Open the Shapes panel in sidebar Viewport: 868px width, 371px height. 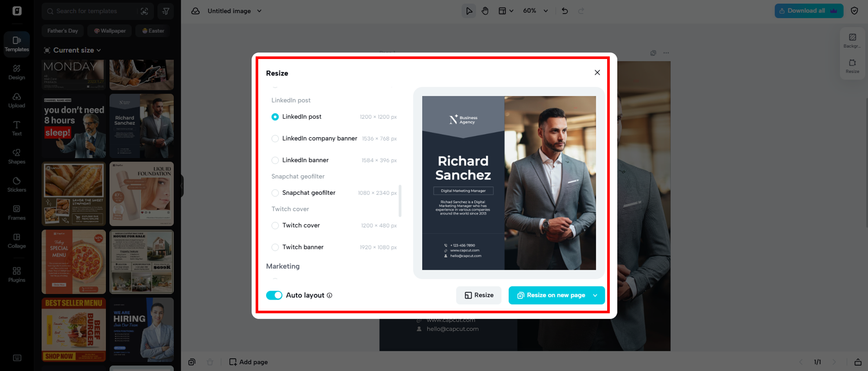pos(17,156)
